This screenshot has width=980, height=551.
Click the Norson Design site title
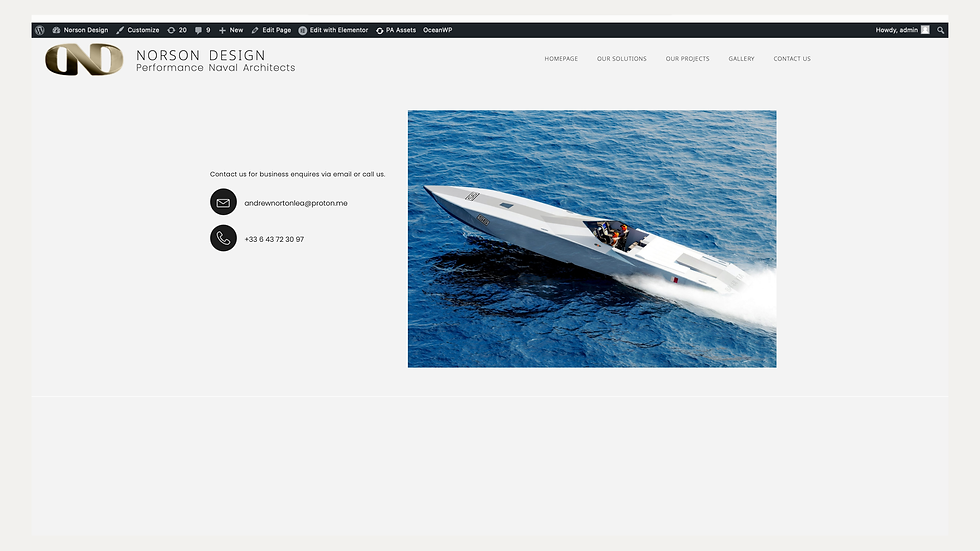point(201,55)
